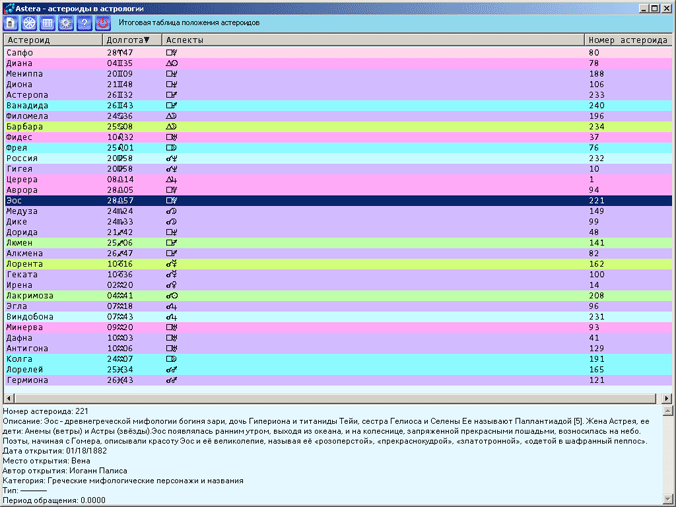Image resolution: width=676 pixels, height=507 pixels.
Task: Click the Астероид column header
Action: [52, 40]
